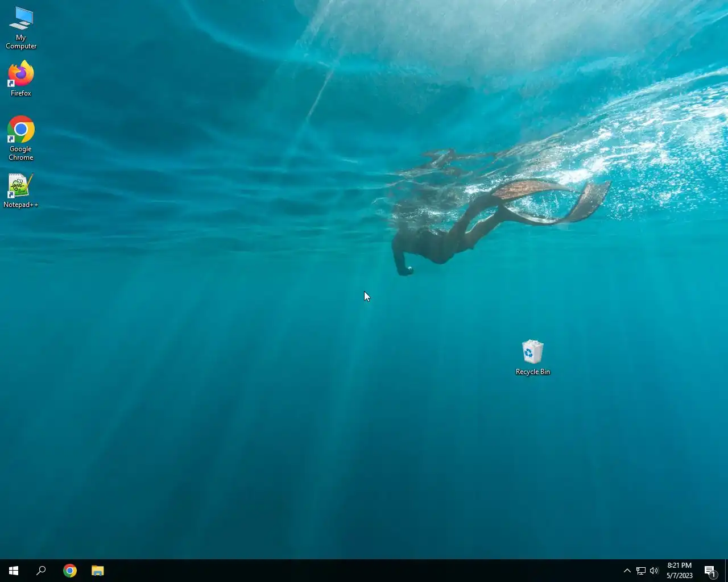Open network status tray icon
Screen dimensions: 728x582
[641, 571]
